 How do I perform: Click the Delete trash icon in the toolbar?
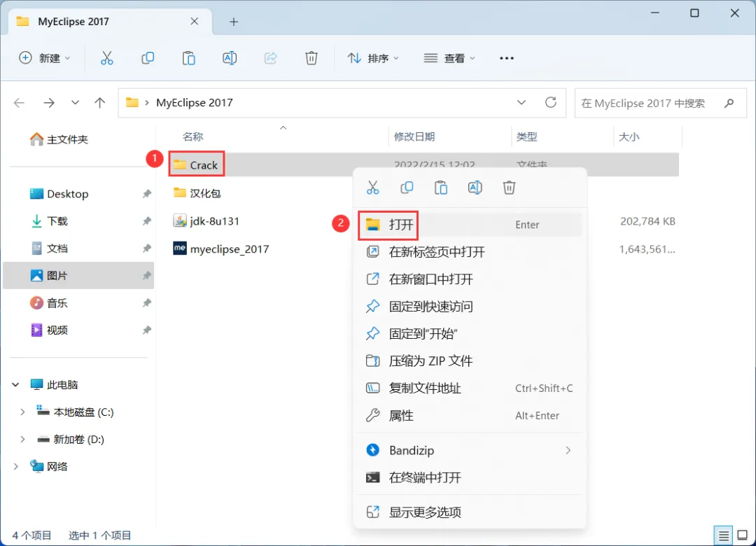coord(311,58)
